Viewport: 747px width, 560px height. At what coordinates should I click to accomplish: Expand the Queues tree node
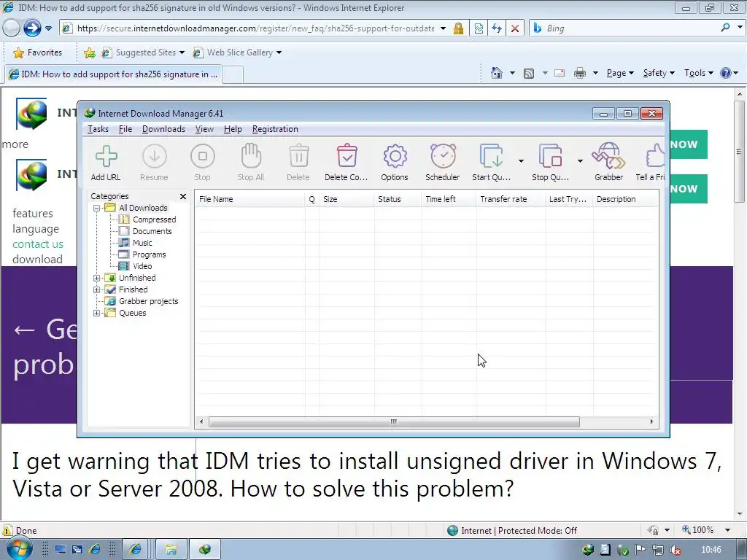(97, 313)
